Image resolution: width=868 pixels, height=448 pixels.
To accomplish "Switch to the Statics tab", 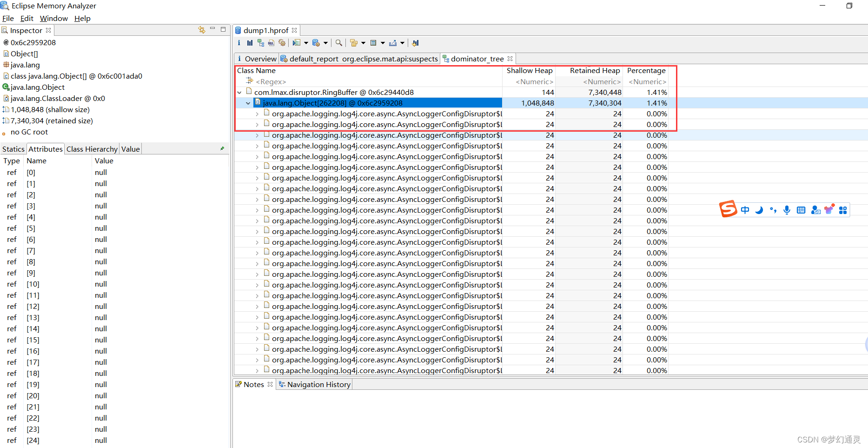I will [x=13, y=149].
